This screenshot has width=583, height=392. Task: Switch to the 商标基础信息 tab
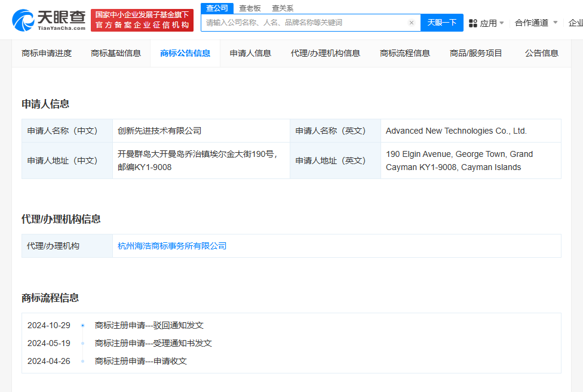(116, 53)
